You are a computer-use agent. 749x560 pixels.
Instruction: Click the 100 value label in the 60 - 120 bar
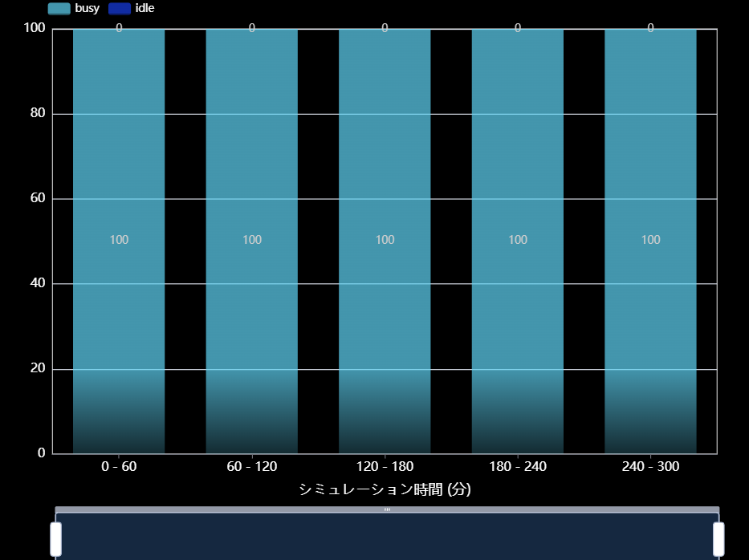(x=252, y=240)
